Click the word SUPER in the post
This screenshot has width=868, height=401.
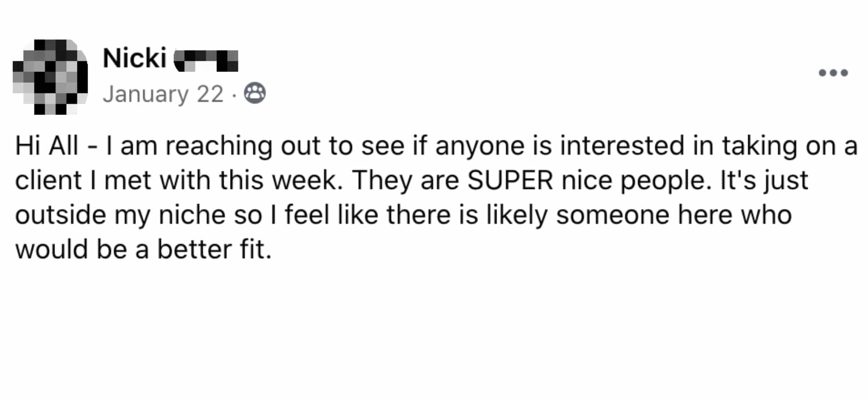[510, 180]
